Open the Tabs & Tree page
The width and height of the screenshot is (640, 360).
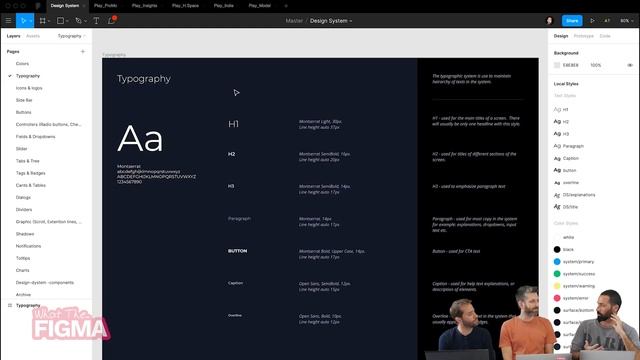(x=28, y=161)
